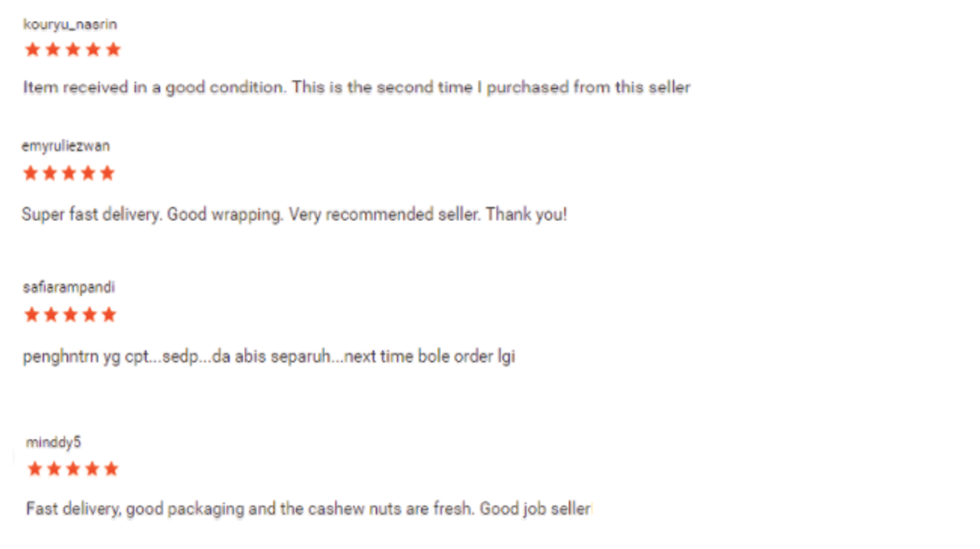This screenshot has width=980, height=549.
Task: Click the cashew nuts review comment
Action: pyautogui.click(x=308, y=509)
